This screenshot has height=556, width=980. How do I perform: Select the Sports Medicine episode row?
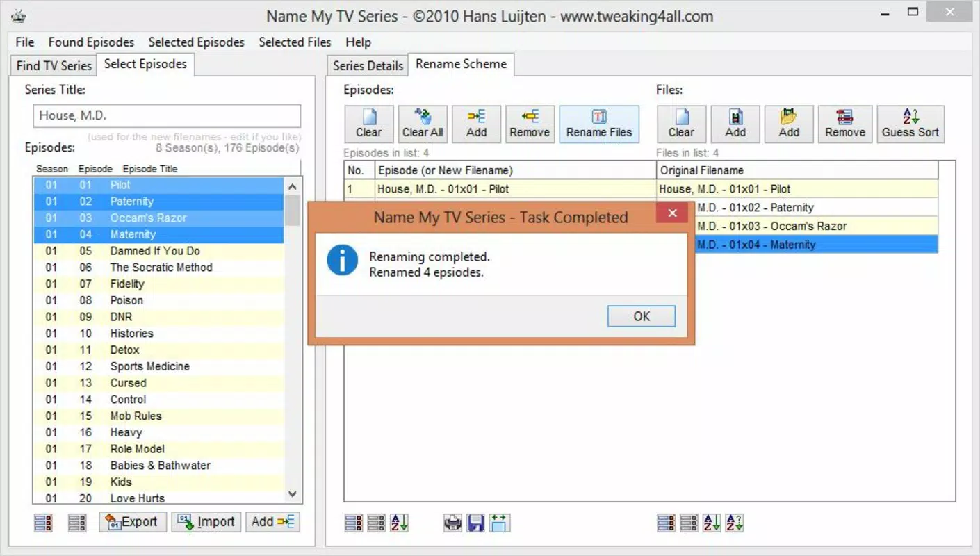(x=158, y=367)
